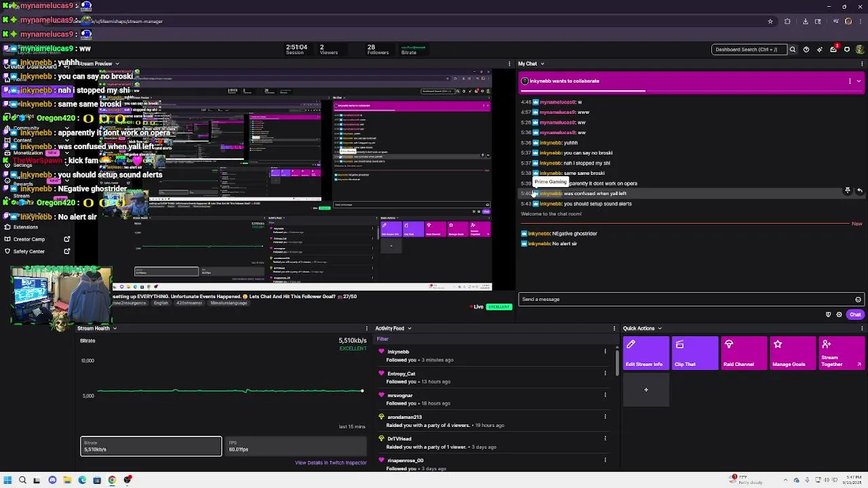This screenshot has height=488, width=868.
Task: Click the bitrate graph current point
Action: point(362,390)
